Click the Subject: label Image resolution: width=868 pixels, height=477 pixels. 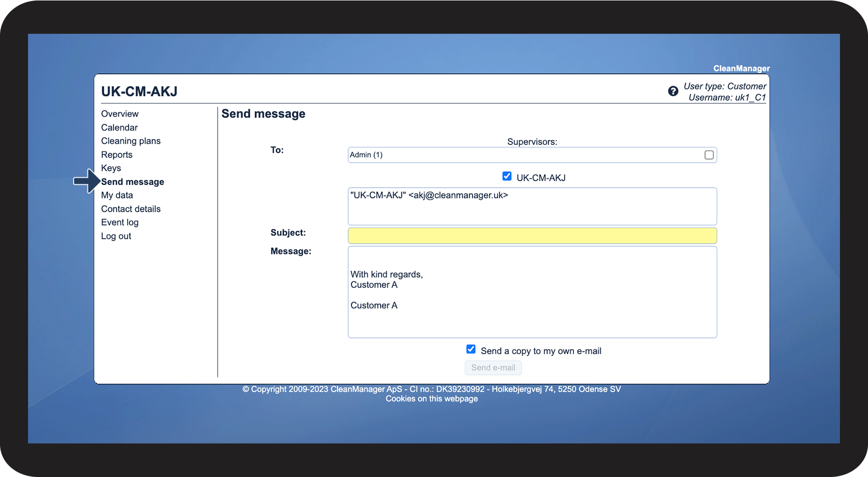[288, 232]
